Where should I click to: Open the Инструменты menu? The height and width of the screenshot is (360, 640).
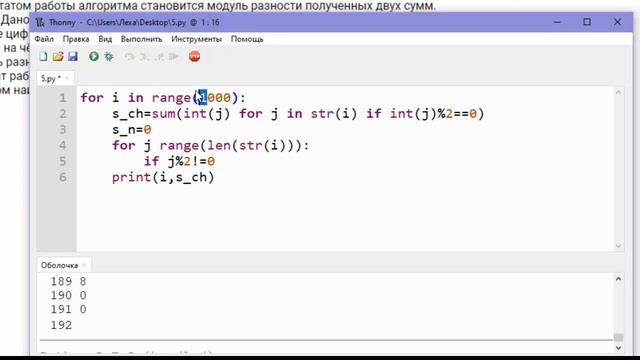(196, 39)
